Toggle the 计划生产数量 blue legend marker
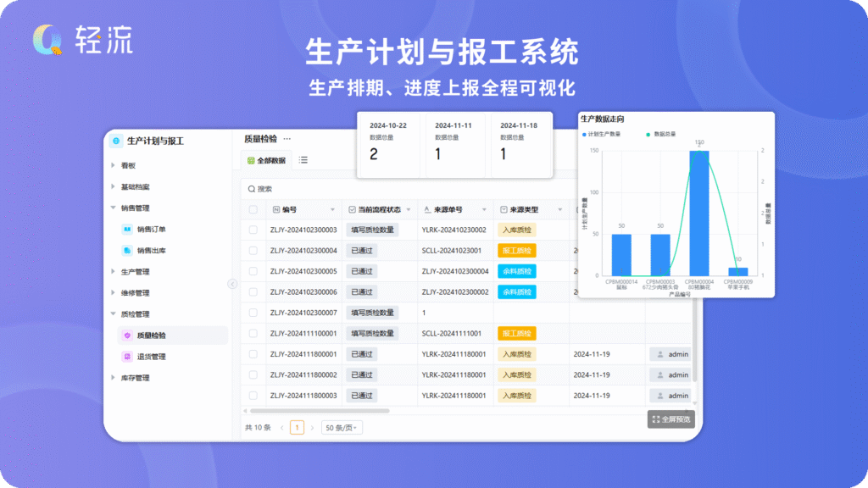868x488 pixels. 584,134
